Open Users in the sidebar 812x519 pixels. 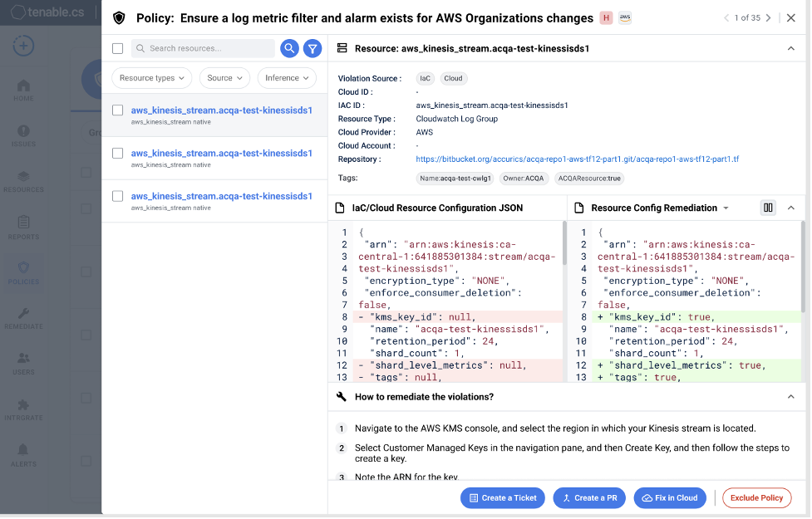tap(23, 365)
